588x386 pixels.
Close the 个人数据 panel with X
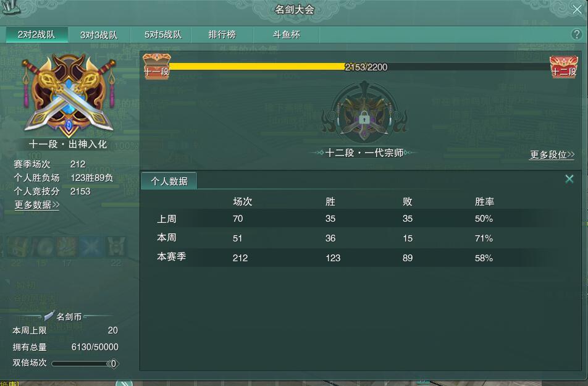(x=569, y=179)
